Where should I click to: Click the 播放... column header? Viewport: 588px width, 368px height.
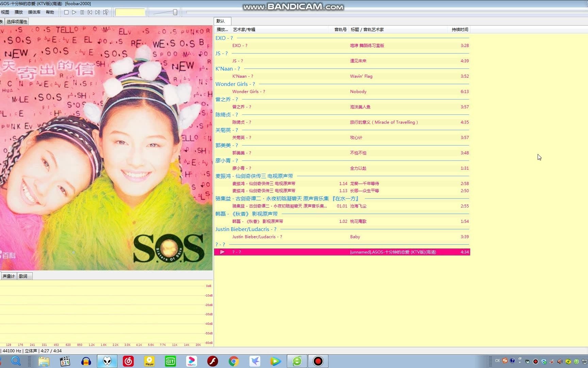coord(223,30)
